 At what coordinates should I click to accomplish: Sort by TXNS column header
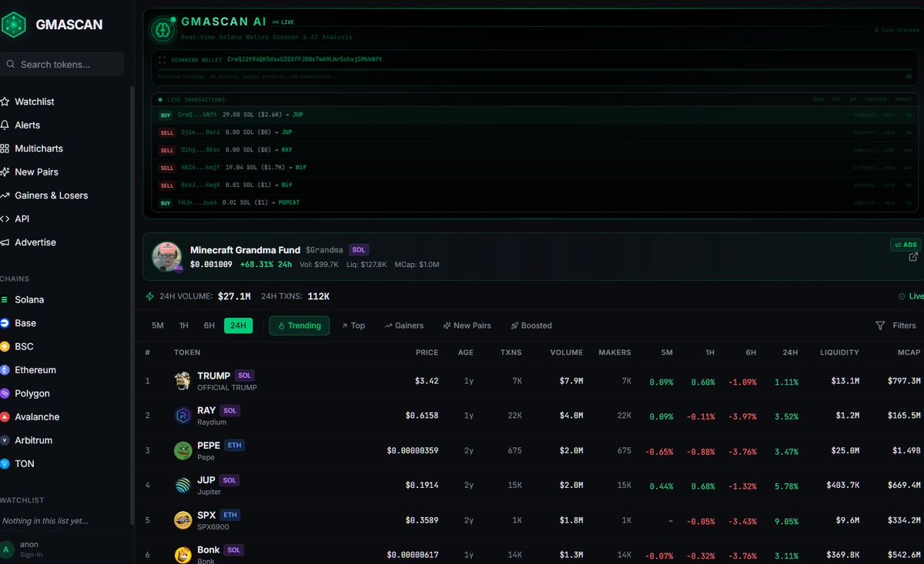[x=510, y=352]
